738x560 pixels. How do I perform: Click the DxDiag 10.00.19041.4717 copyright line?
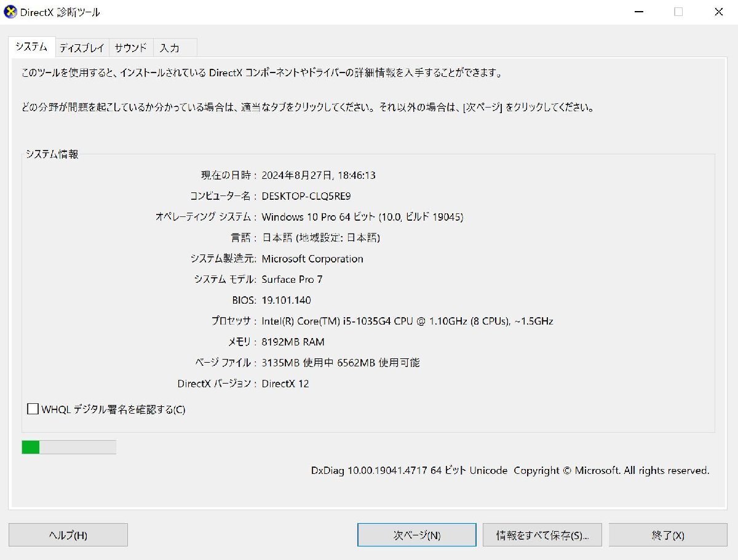point(510,470)
